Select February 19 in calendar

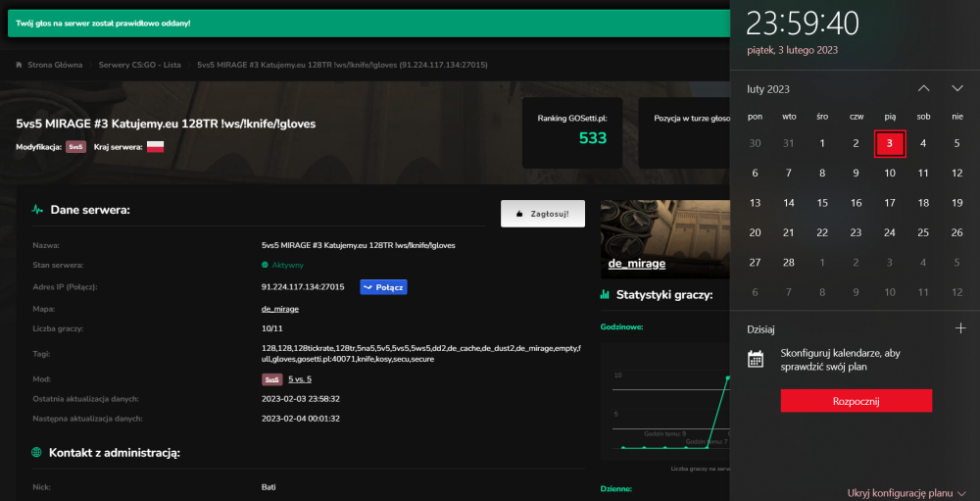point(956,203)
